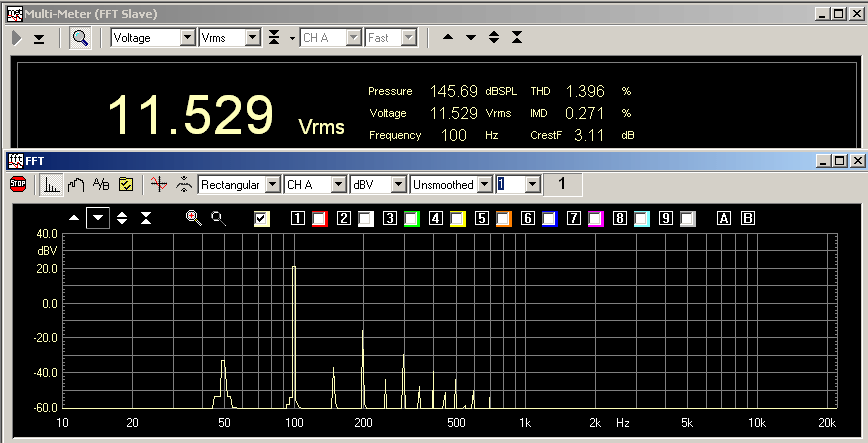Click the compress arrows icon beside Vrms

pyautogui.click(x=274, y=37)
